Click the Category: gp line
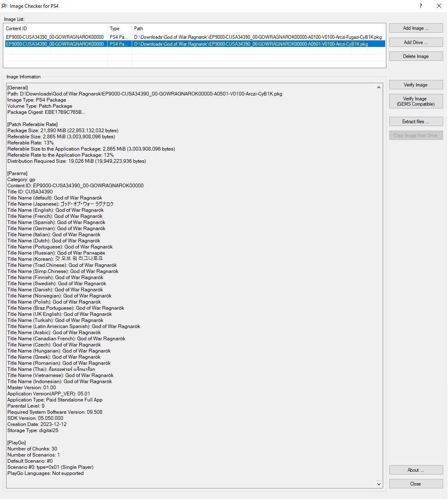This screenshot has height=499, width=448. click(21, 180)
